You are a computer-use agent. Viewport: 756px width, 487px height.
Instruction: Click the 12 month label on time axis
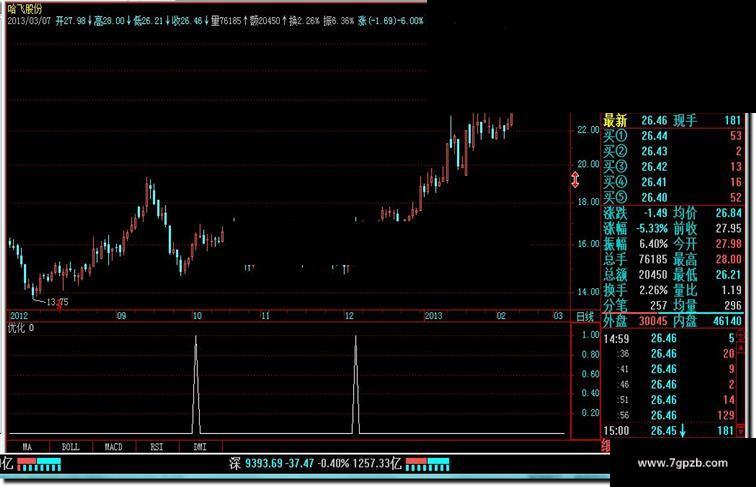pos(349,316)
